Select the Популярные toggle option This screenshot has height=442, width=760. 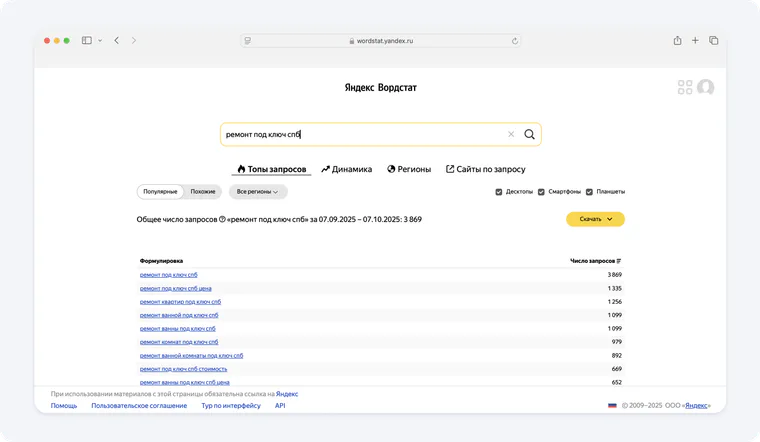pos(160,191)
